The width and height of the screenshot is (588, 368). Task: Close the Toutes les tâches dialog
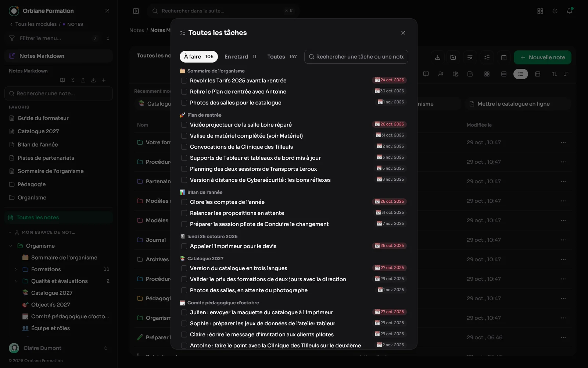tap(403, 33)
